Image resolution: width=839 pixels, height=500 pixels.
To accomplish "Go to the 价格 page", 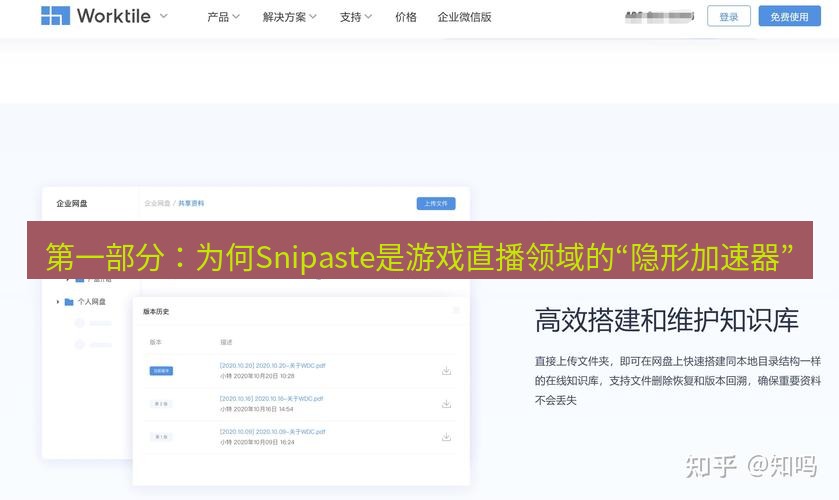I will tap(406, 17).
